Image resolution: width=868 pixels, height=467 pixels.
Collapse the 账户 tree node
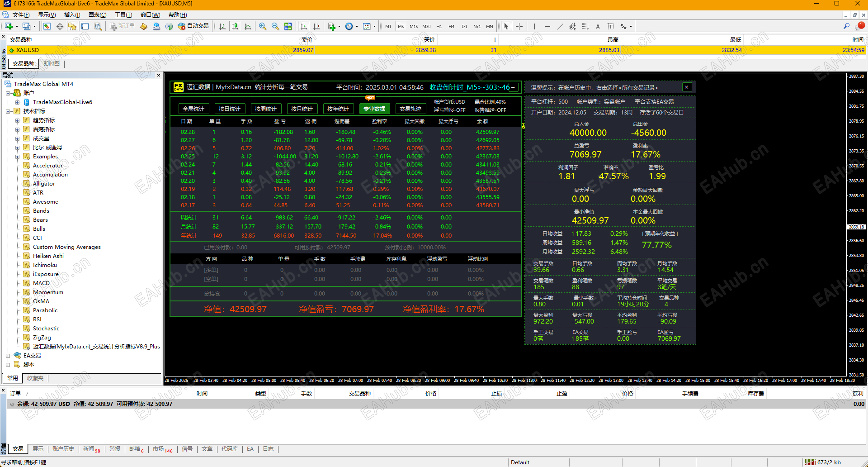tap(8, 93)
